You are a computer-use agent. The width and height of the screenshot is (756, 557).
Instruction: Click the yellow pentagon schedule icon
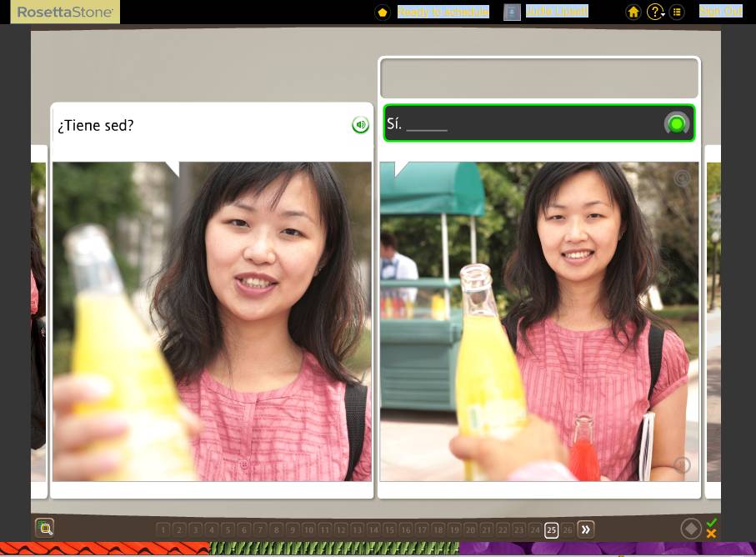tap(383, 12)
